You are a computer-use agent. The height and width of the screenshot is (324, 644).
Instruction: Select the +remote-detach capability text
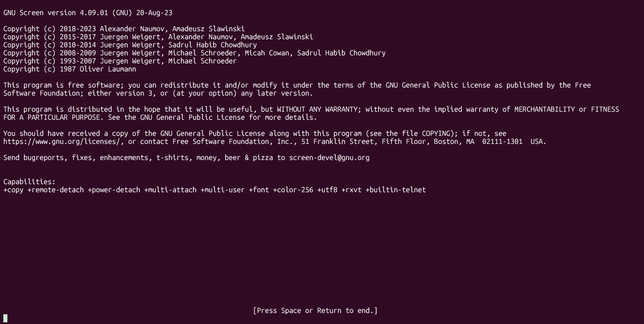pos(56,190)
